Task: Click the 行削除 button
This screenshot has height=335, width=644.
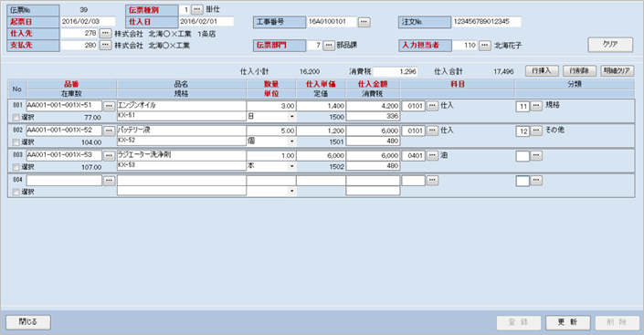Action: click(x=579, y=71)
